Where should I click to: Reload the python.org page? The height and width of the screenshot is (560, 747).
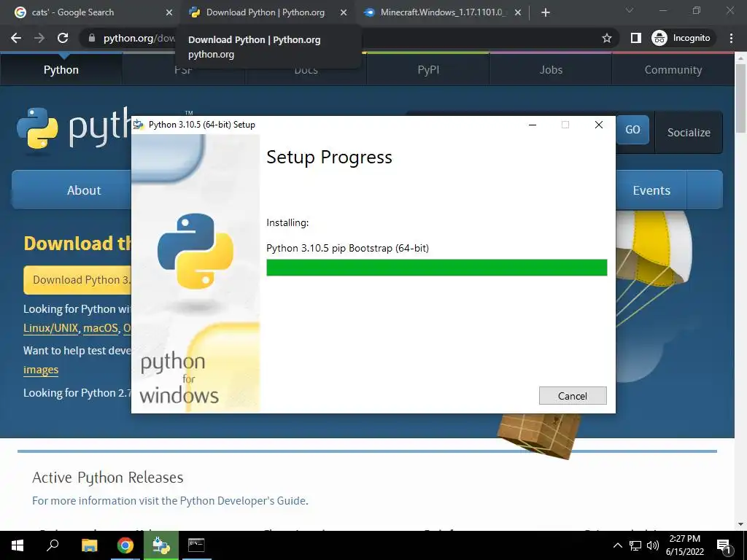(63, 38)
